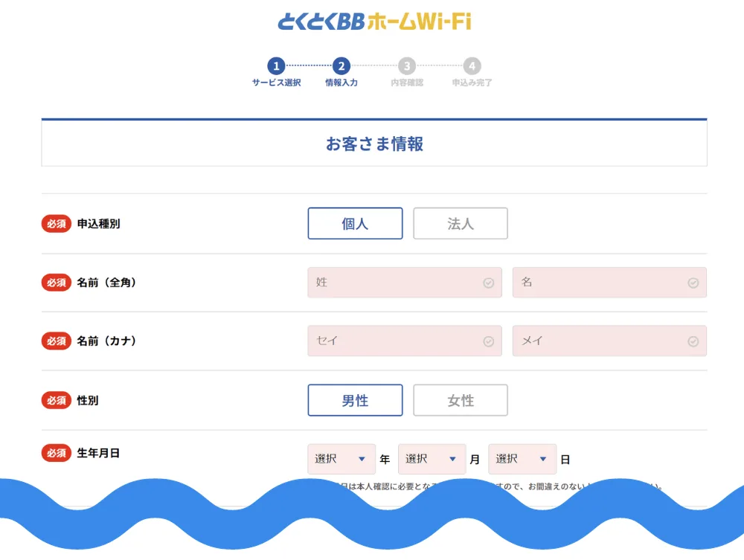Viewport: 744px width, 560px height.
Task: Click the とくとくBB ホームWi-Fi logo
Action: [374, 22]
